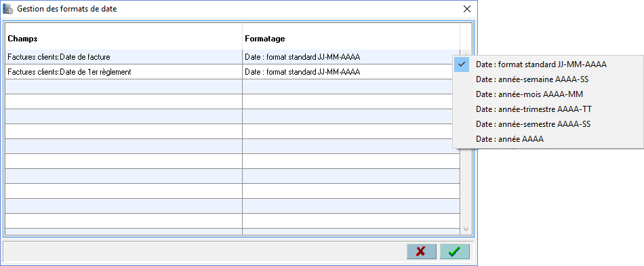This screenshot has height=266, width=644.
Task: Confirm with the green checkmark button
Action: pos(455,252)
